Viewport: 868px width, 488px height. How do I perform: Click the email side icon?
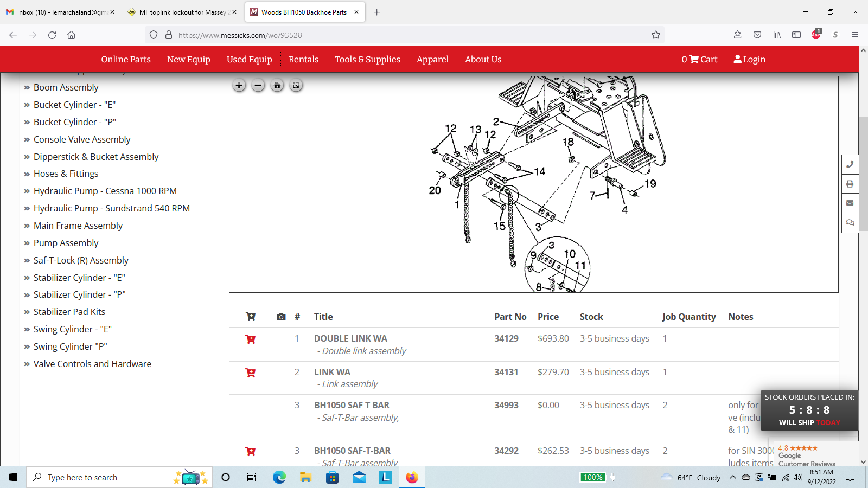850,203
